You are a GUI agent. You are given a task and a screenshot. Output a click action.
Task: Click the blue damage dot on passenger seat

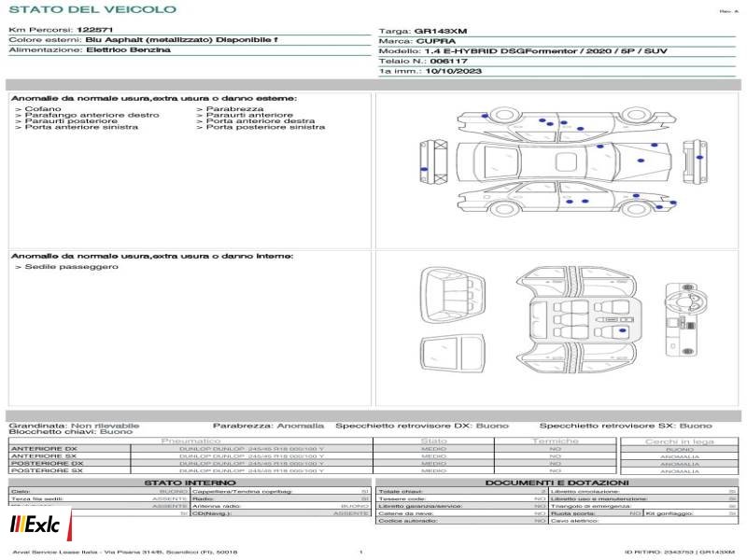[622, 330]
